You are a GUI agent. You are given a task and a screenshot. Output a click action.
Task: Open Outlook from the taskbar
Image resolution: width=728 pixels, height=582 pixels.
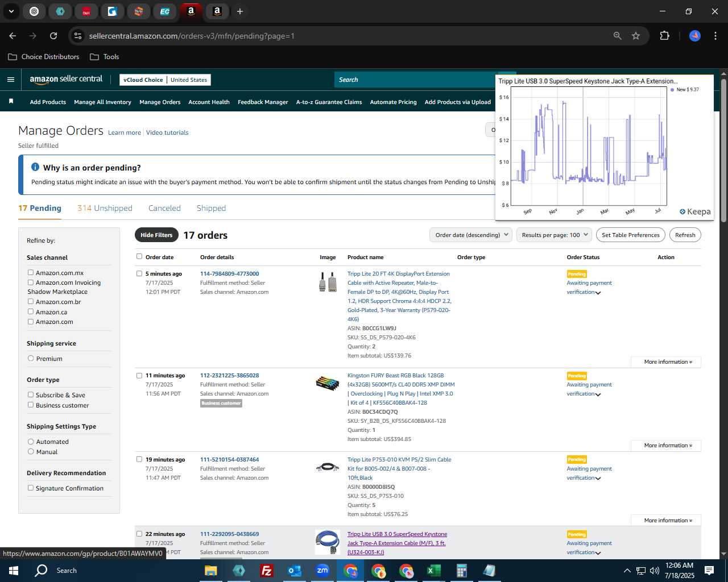click(x=294, y=571)
